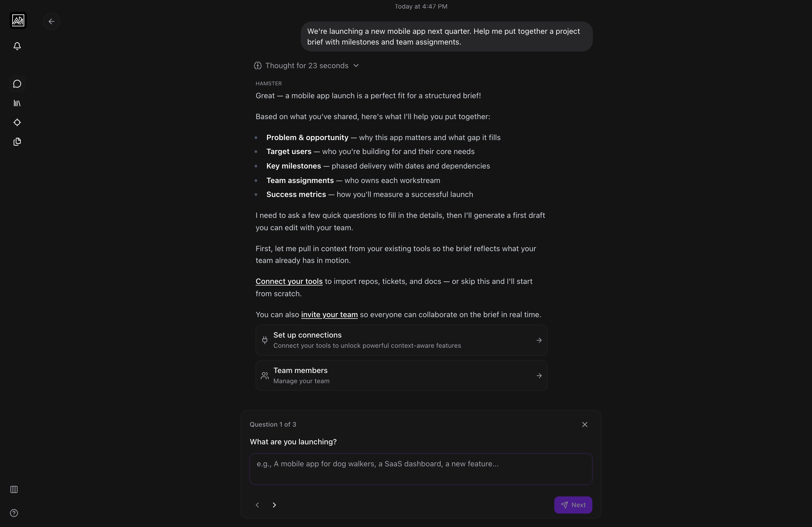Open the notifications bell
The width and height of the screenshot is (812, 527).
tap(17, 46)
